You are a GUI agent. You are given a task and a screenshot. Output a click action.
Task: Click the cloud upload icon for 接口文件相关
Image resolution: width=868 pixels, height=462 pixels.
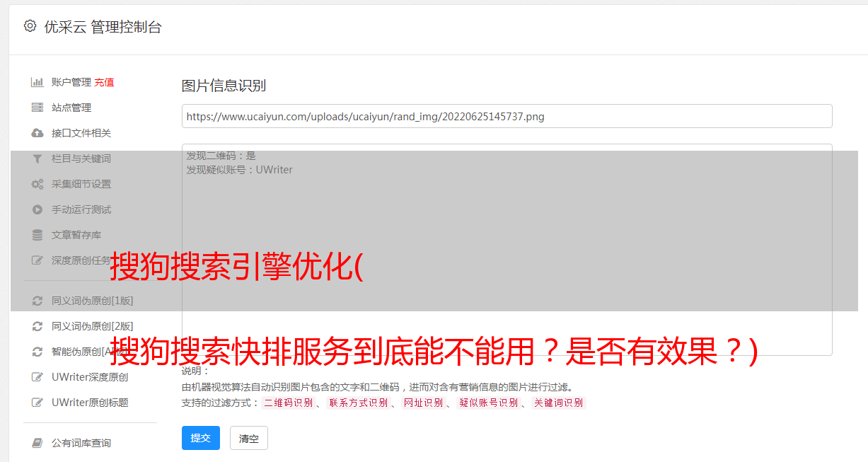pyautogui.click(x=37, y=133)
